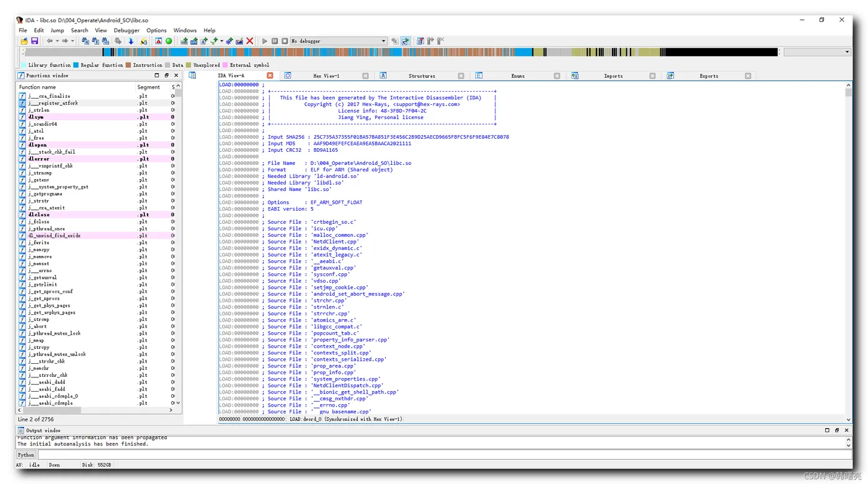The image size is (868, 484).
Task: Save the database with the floppy icon
Action: pos(35,41)
